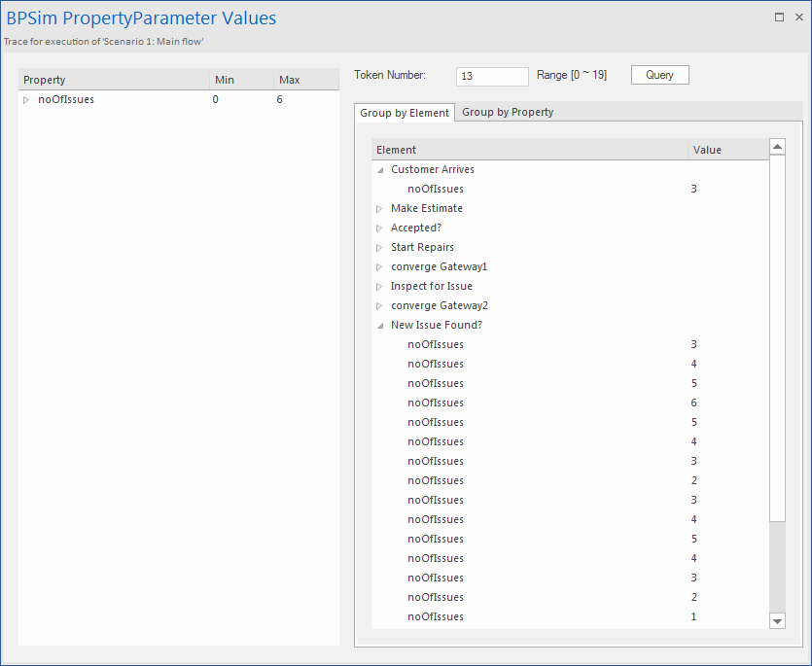Sort by the Value column header
The image size is (812, 666).
[725, 150]
